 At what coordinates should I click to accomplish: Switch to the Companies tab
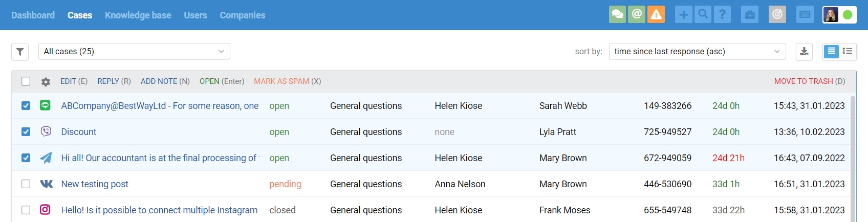point(243,15)
